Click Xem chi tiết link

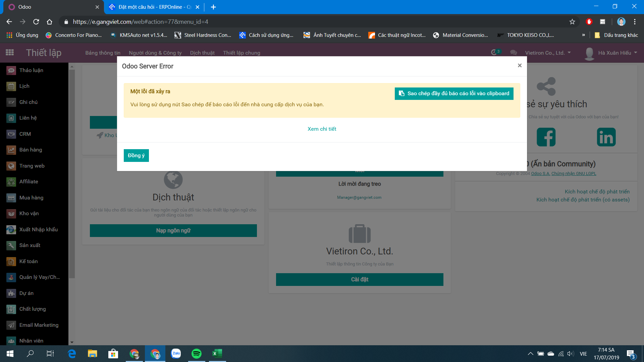point(322,129)
